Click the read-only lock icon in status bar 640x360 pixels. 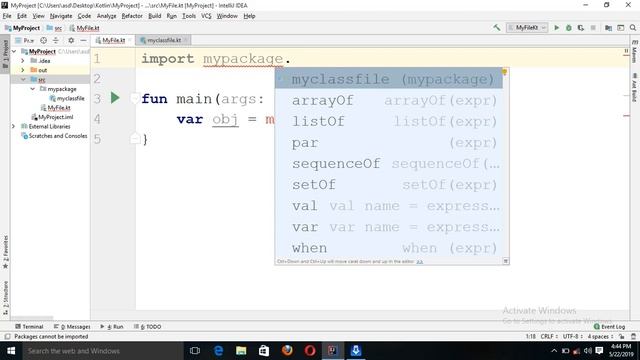[621, 337]
